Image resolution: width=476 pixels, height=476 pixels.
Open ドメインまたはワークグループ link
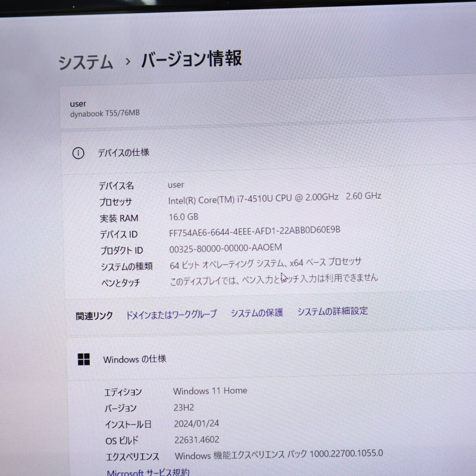click(171, 315)
